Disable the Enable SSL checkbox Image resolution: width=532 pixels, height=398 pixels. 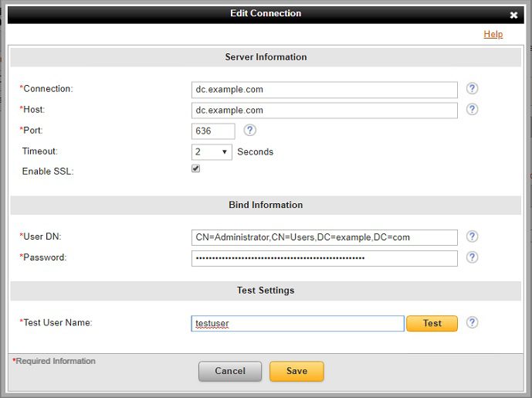coord(196,168)
